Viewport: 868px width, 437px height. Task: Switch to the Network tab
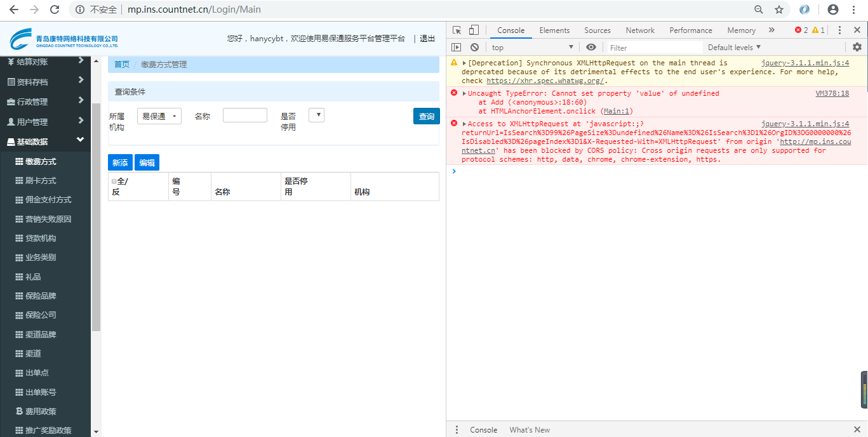(639, 30)
